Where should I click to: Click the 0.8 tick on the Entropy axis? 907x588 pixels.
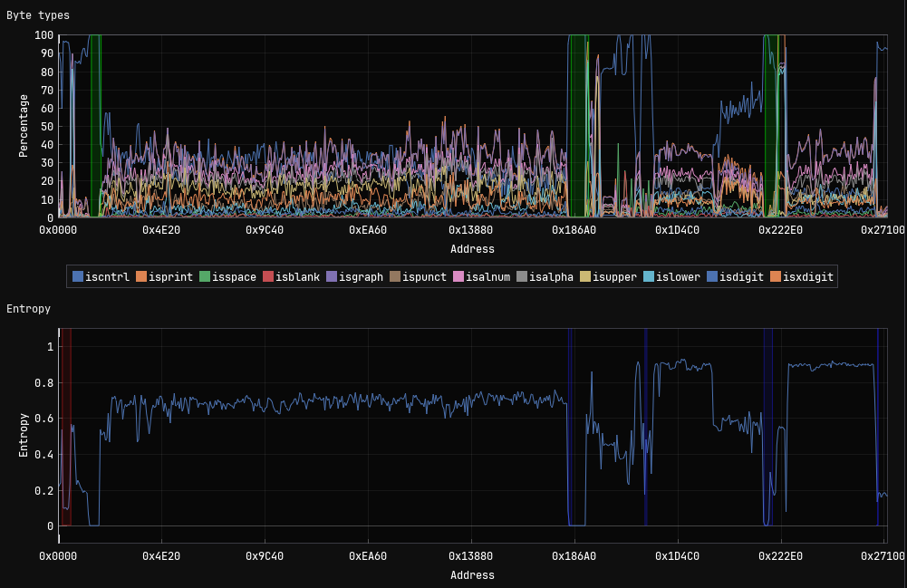tap(44, 382)
